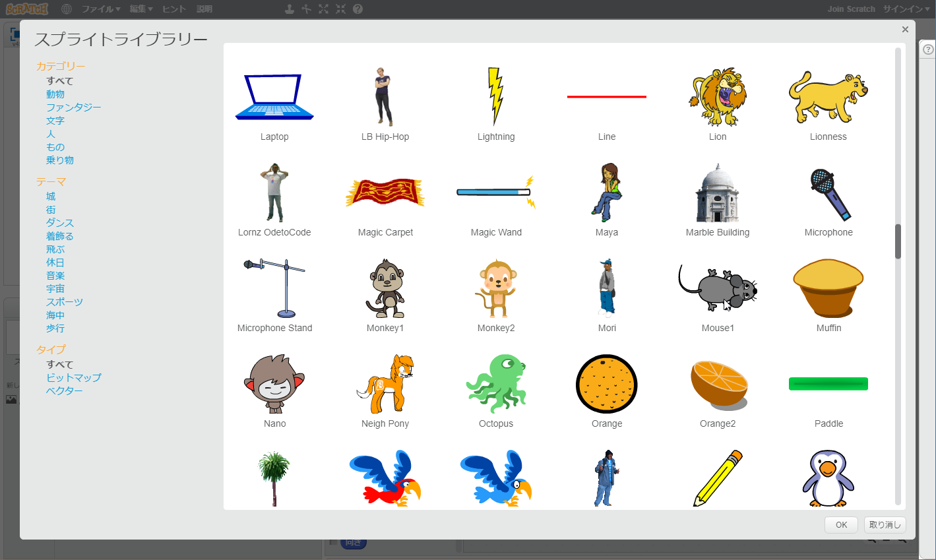Filter by スポーツ theme
Screen dimensions: 936x560
pyautogui.click(x=65, y=302)
